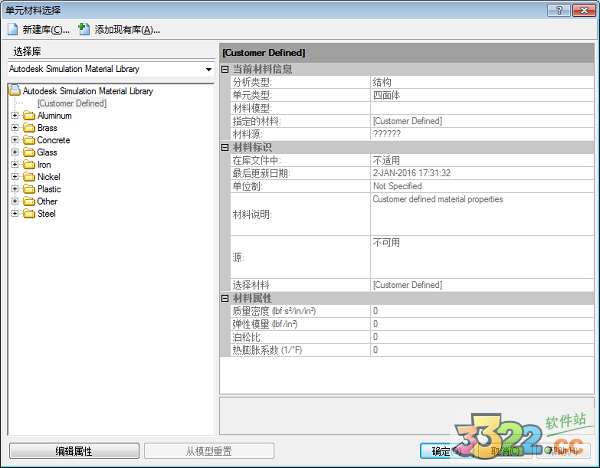Click the 单元类型 value 四面体
Screen dimensions: 600x468
pyautogui.click(x=386, y=95)
